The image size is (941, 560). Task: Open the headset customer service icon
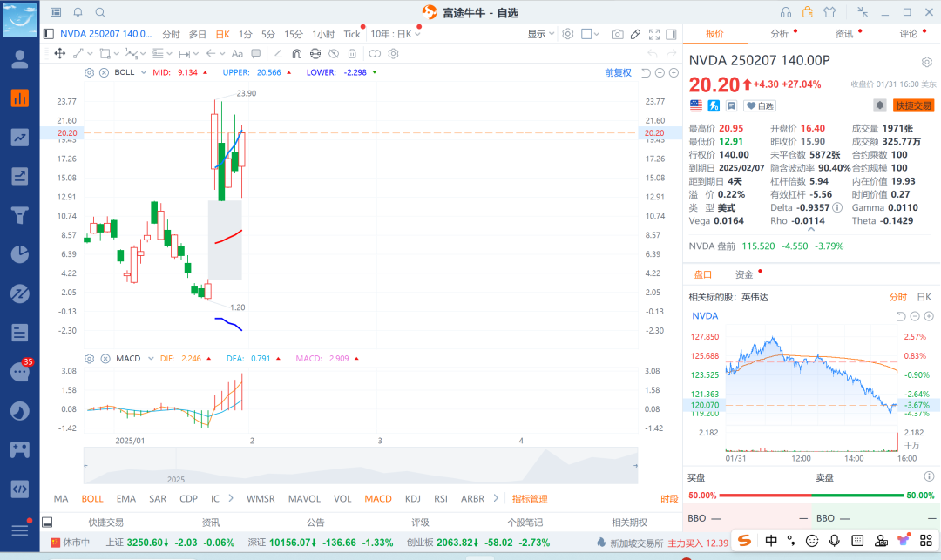click(786, 12)
